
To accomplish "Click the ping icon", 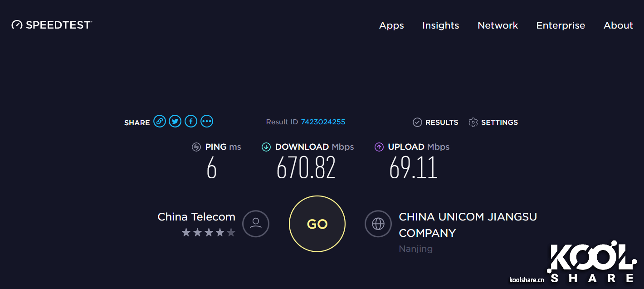I will 196,147.
